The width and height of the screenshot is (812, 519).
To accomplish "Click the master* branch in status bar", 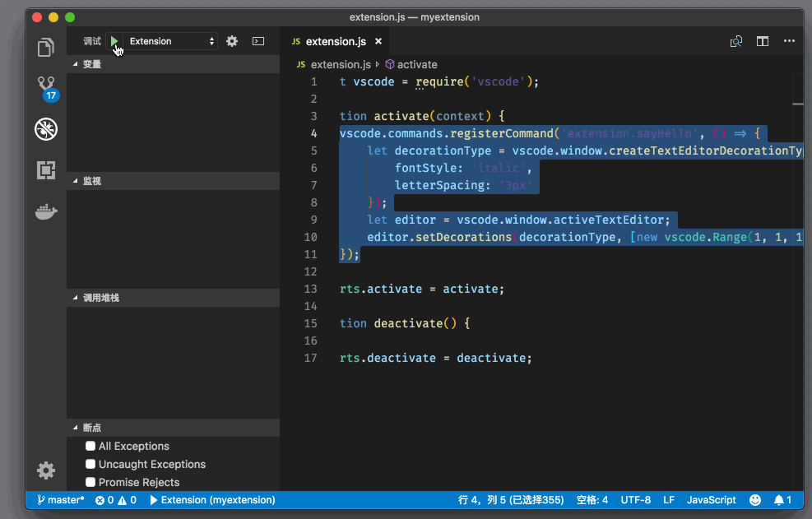I will pos(60,500).
